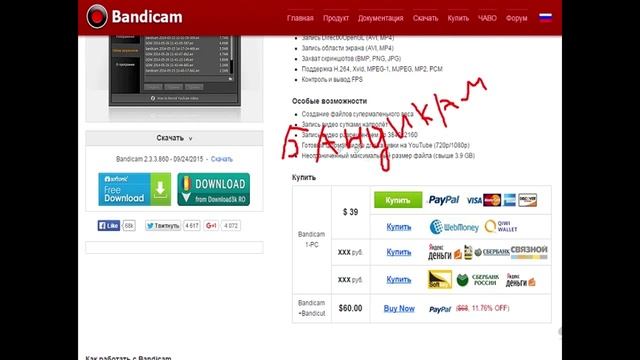Click the VISA card icon
The height and width of the screenshot is (360, 640).
point(474,200)
